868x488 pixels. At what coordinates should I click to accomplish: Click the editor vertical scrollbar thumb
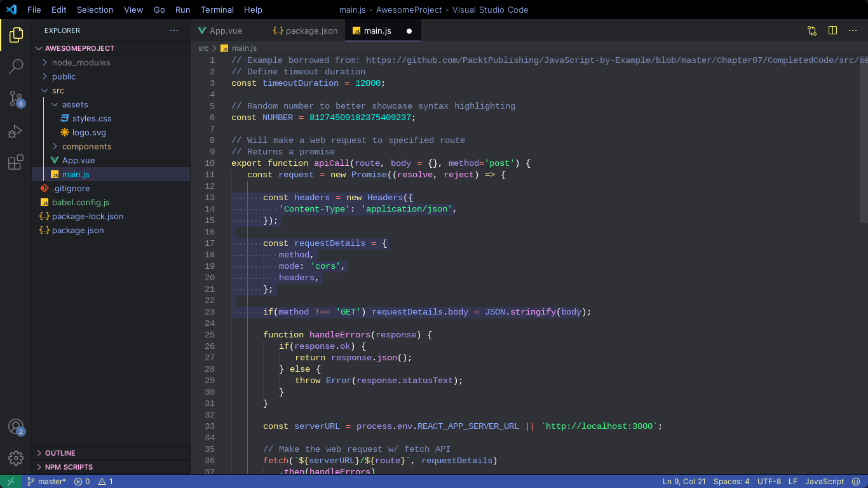click(864, 139)
